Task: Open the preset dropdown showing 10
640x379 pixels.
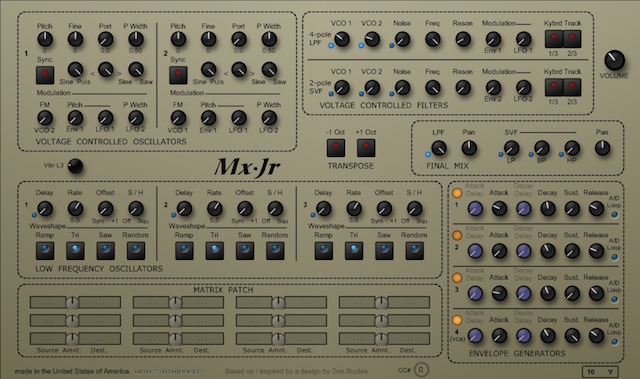Action: (600, 372)
